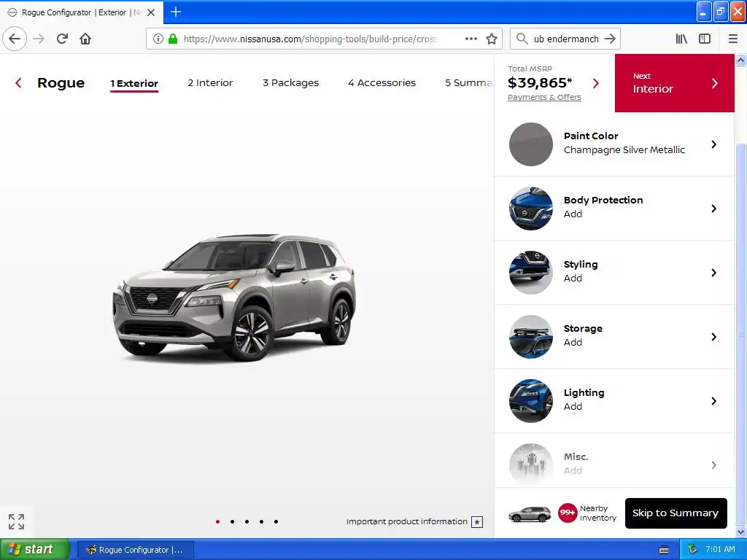Expand the Storage option chevron
Image resolution: width=747 pixels, height=560 pixels.
coord(713,337)
